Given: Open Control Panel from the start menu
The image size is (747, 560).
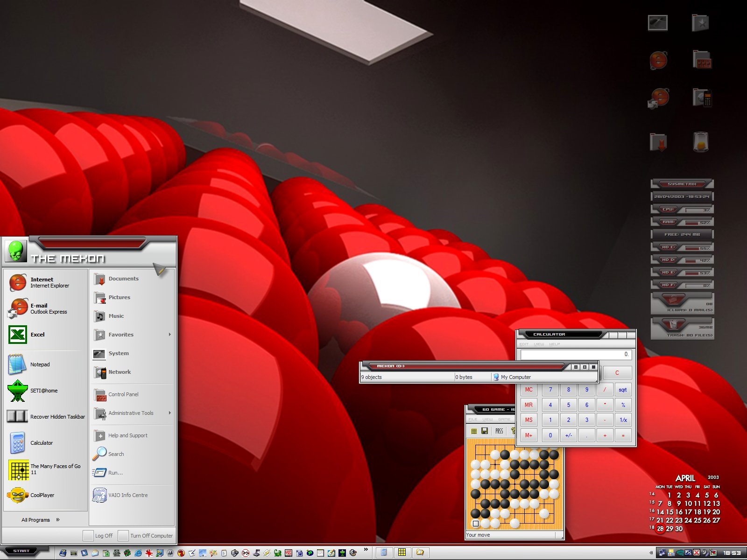Looking at the screenshot, I should tap(132, 395).
